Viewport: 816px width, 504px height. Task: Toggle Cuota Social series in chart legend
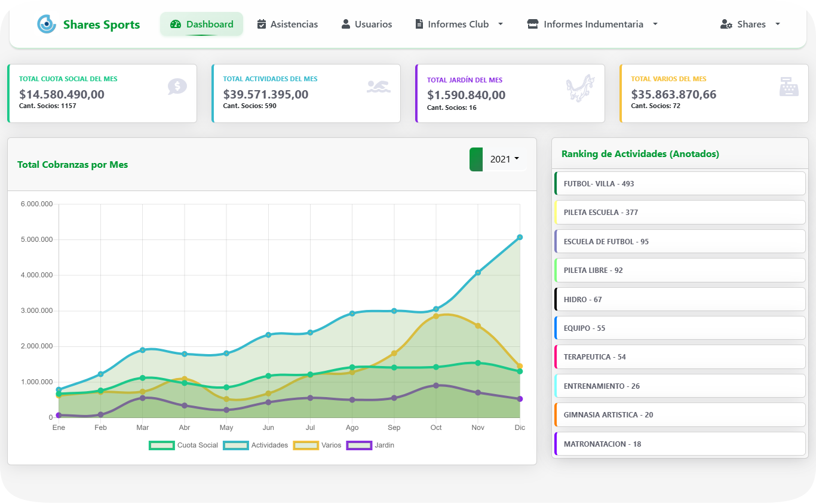click(x=184, y=445)
